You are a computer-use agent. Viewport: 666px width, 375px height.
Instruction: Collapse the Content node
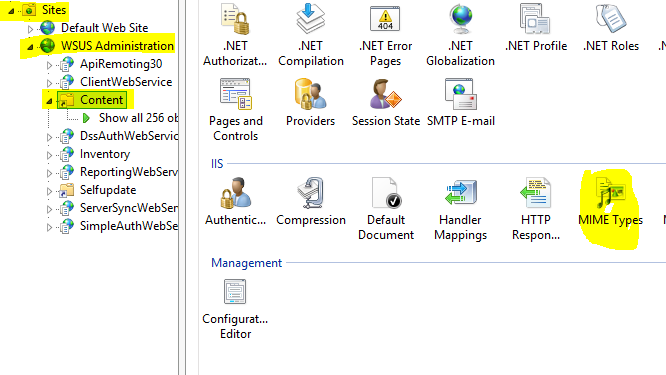click(49, 101)
